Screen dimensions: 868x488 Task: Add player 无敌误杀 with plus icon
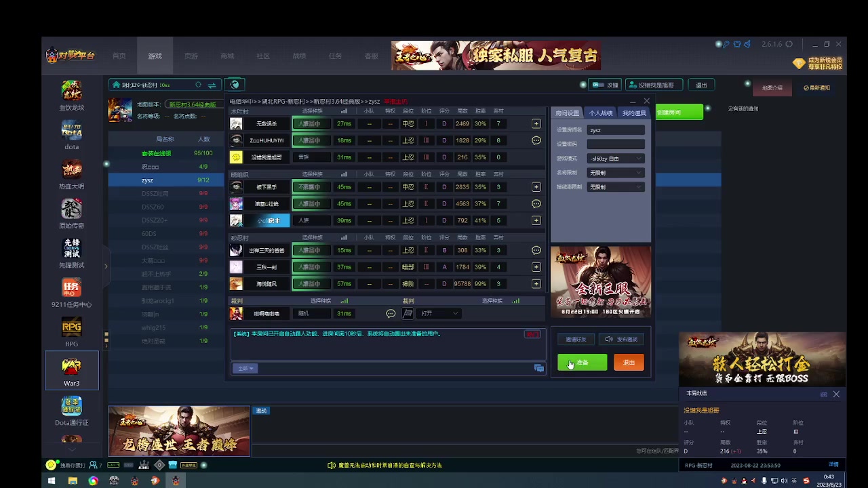pyautogui.click(x=536, y=123)
